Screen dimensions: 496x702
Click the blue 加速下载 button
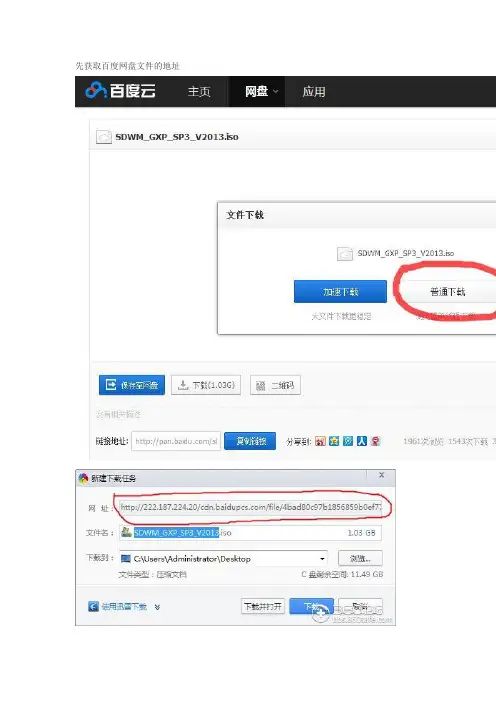340,292
